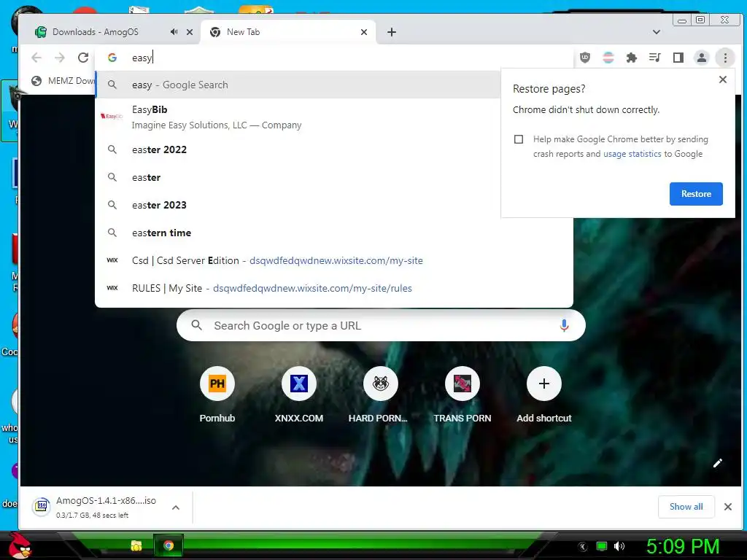Open the Extensions puzzle piece menu
This screenshot has height=560, width=747.
[x=632, y=58]
